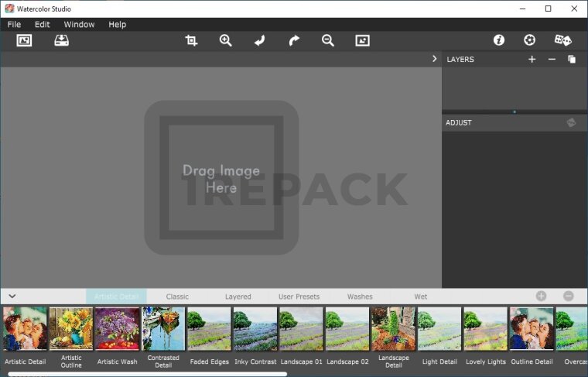Open the Window menu

pos(79,25)
